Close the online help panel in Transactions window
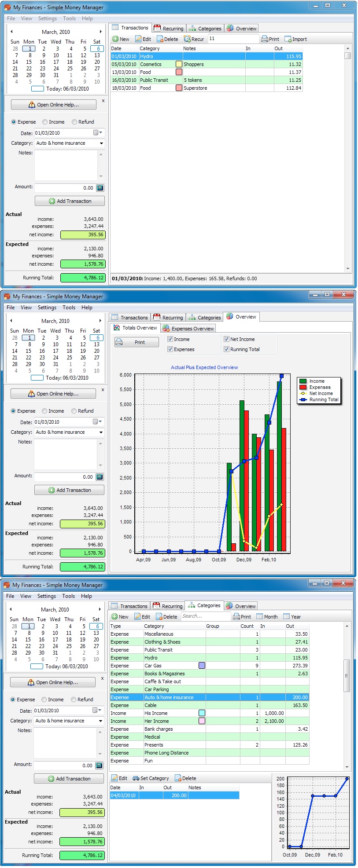 click(103, 101)
